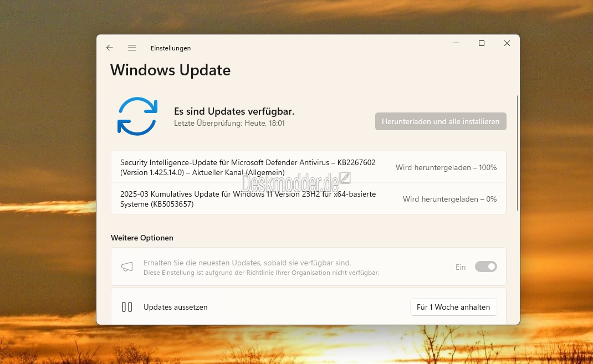This screenshot has height=364, width=593.
Task: Click the 'Windows Update' page title
Action: point(171,70)
